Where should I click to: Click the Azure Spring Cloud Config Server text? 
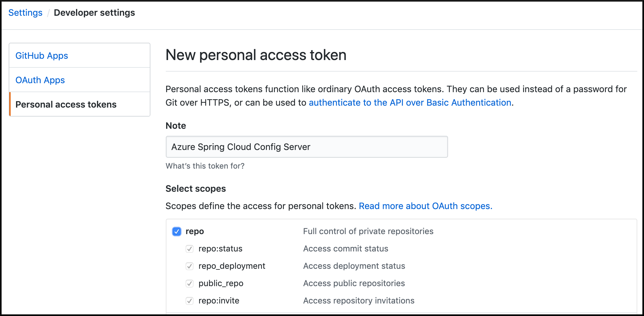click(x=241, y=147)
